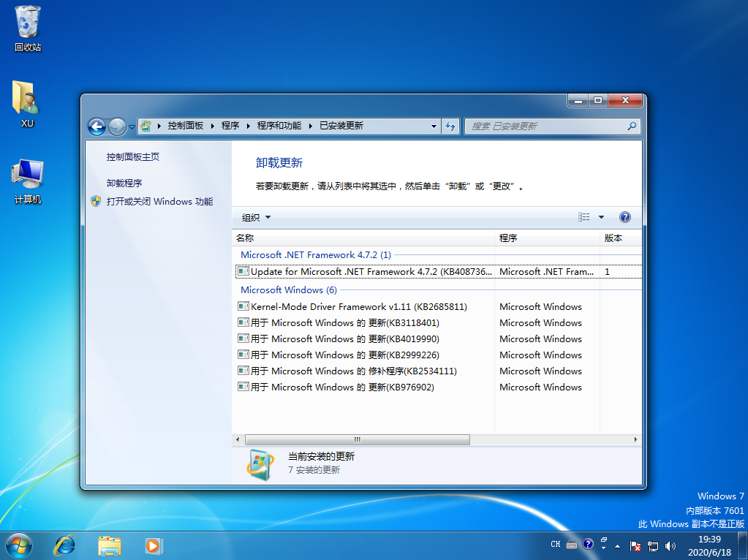748x560 pixels.
Task: Click the forward navigation arrow
Action: (117, 126)
